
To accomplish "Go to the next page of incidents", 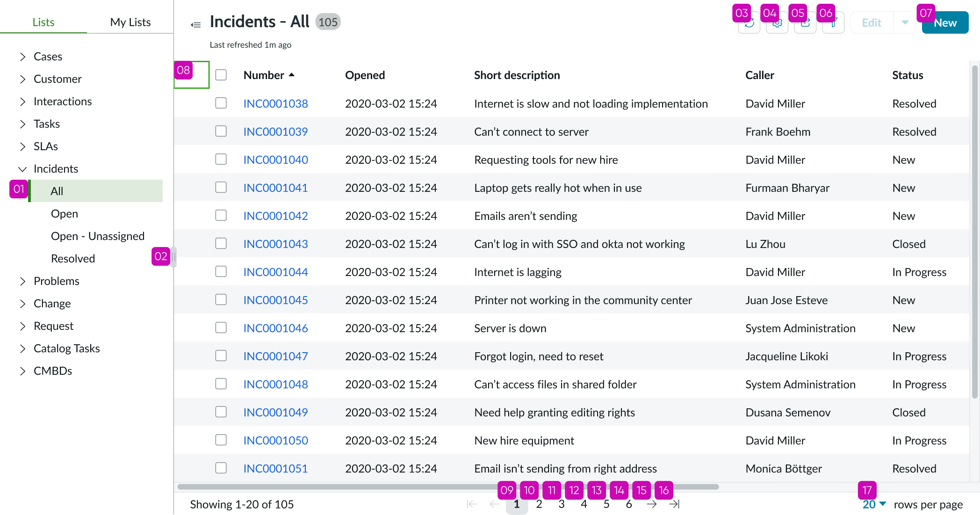I will tap(652, 504).
